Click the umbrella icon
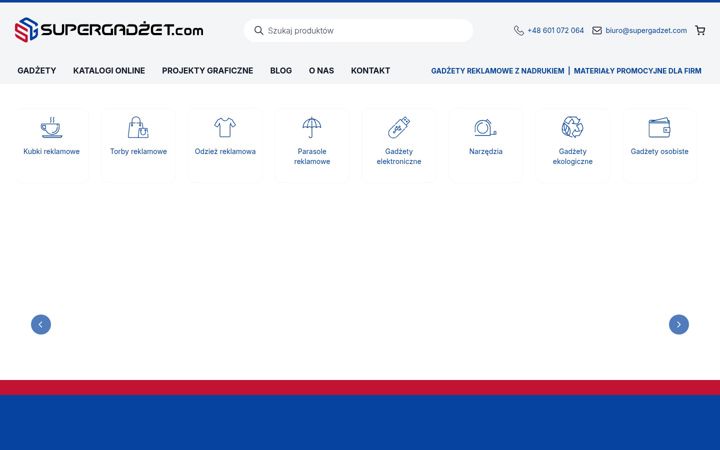 (312, 127)
